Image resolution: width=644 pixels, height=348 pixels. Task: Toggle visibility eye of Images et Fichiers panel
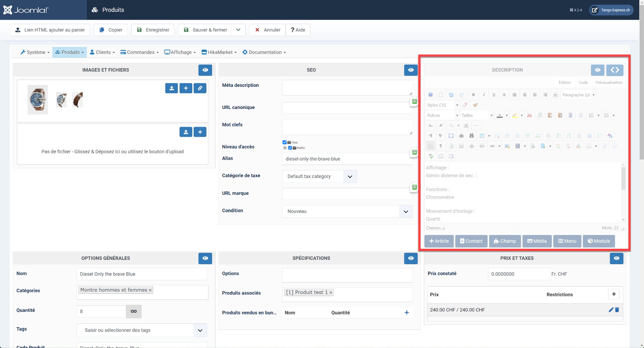205,70
